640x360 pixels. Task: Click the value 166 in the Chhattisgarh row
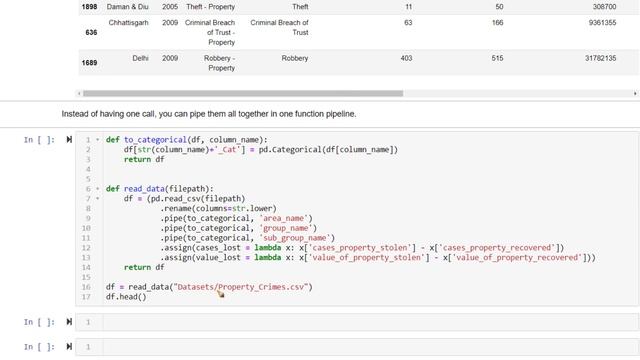tap(497, 22)
